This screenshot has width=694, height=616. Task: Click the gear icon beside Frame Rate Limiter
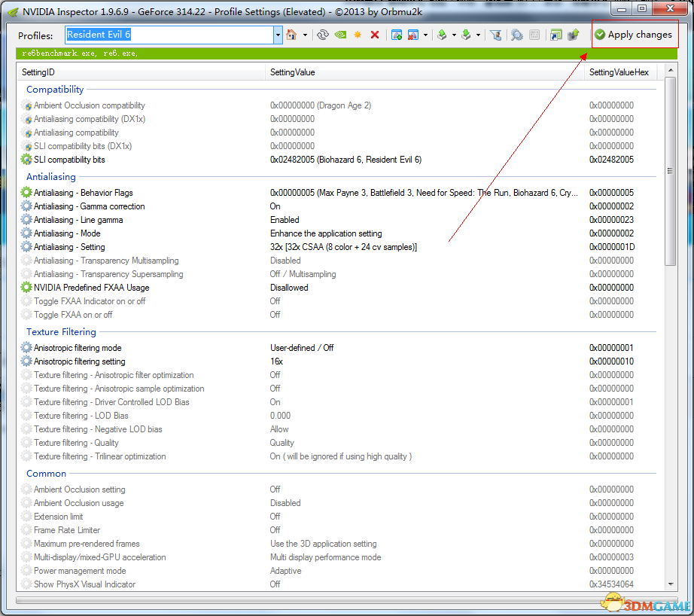(26, 530)
